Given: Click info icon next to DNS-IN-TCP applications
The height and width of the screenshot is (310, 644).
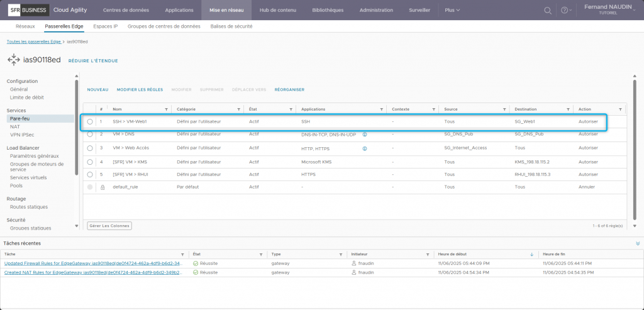Looking at the screenshot, I should pyautogui.click(x=365, y=135).
